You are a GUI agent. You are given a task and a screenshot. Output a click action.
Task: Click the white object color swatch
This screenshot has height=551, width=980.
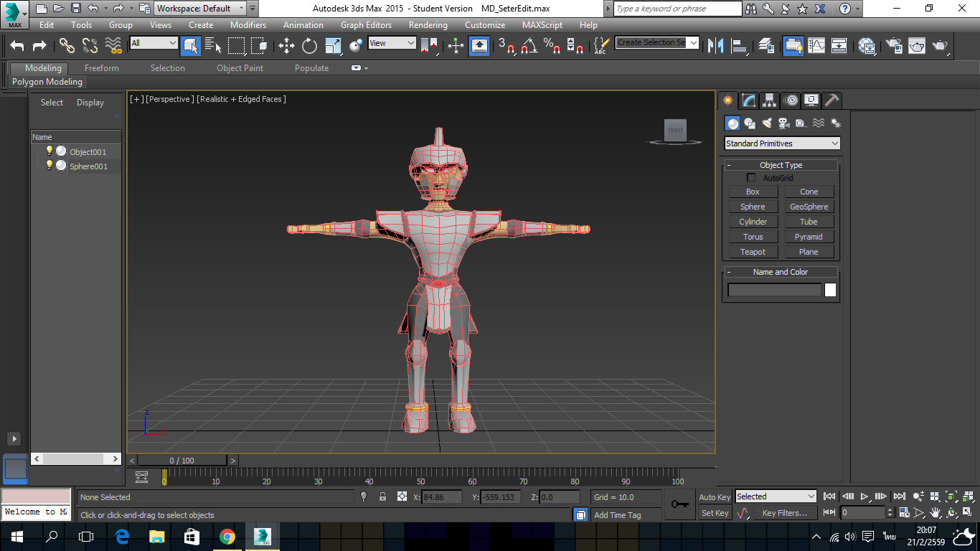point(830,290)
